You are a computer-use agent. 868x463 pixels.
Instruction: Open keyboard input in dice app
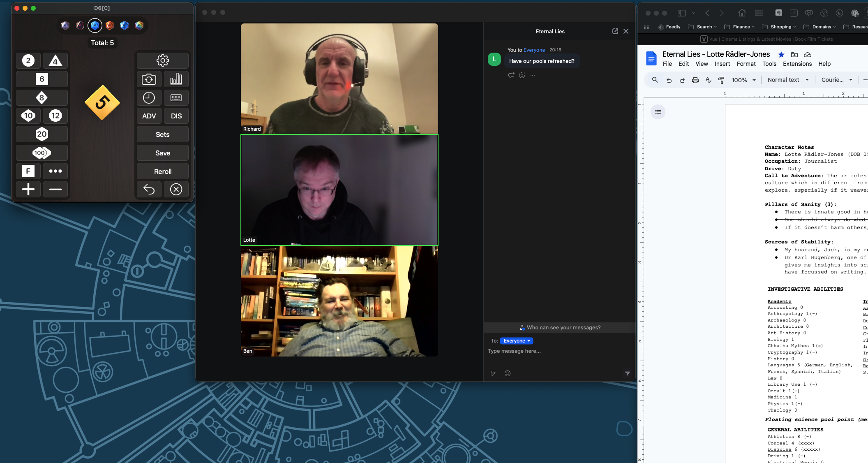(176, 97)
